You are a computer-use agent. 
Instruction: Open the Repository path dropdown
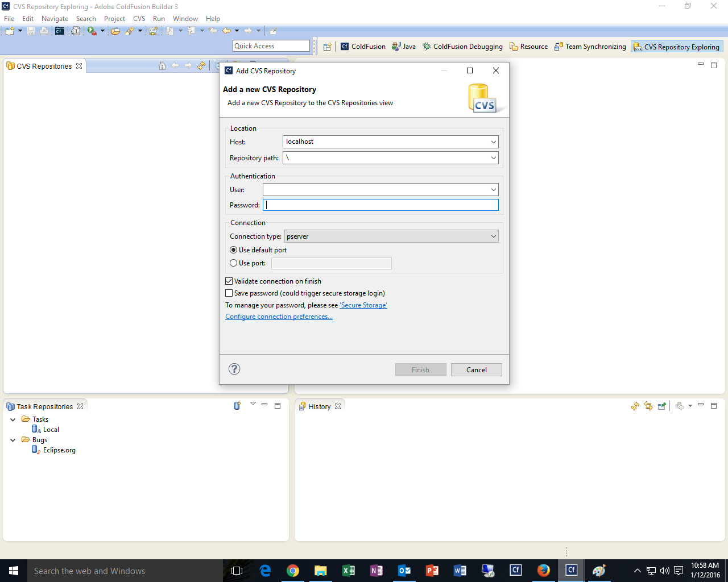click(x=493, y=157)
